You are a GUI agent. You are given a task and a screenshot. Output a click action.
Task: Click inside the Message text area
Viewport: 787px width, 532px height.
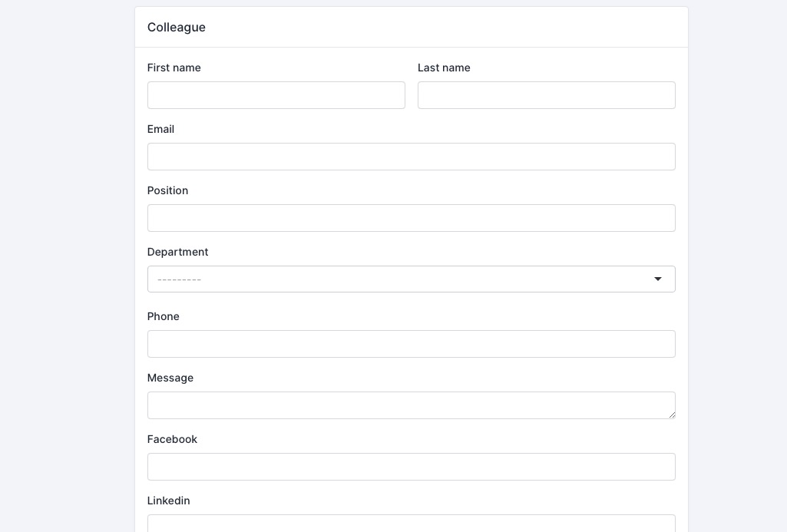tap(412, 405)
